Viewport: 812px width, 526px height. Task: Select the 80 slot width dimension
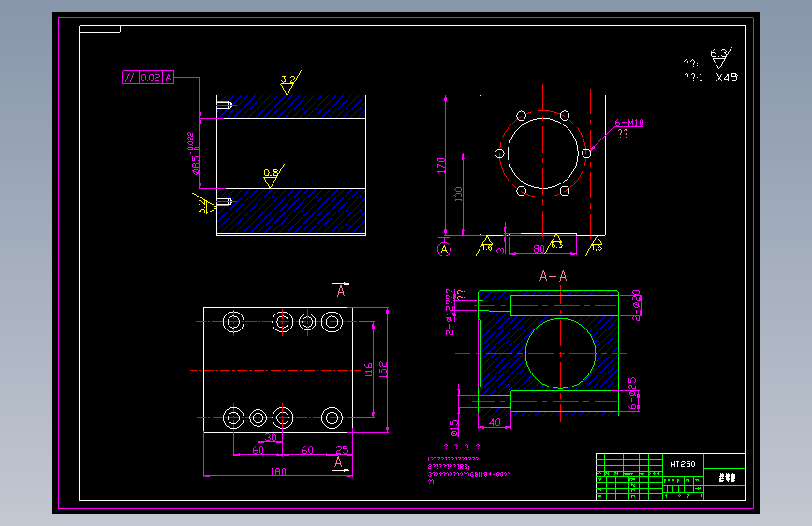539,249
